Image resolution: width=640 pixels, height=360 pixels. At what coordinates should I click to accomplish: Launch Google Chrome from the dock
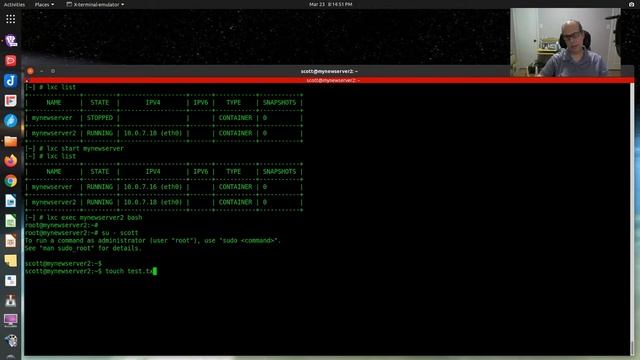click(11, 181)
